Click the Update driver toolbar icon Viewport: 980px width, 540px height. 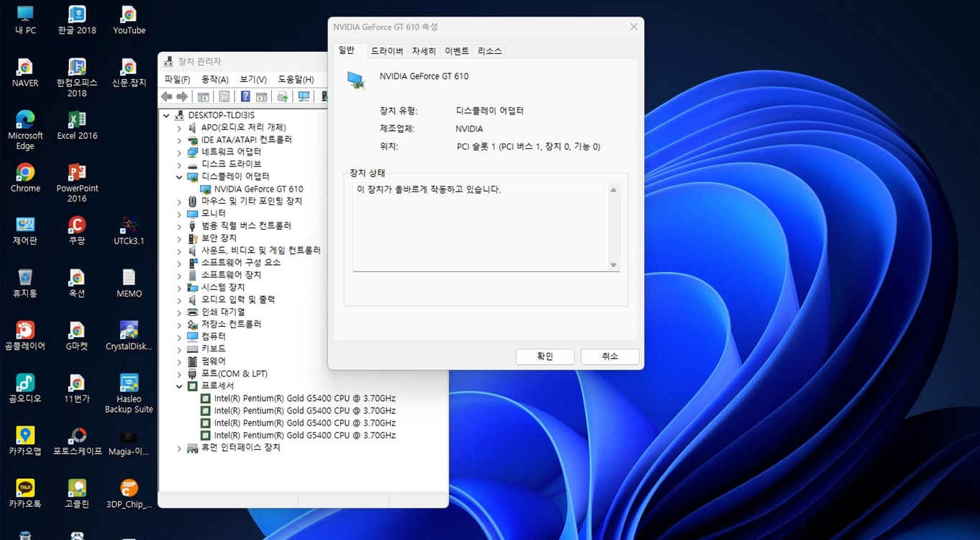[x=283, y=96]
